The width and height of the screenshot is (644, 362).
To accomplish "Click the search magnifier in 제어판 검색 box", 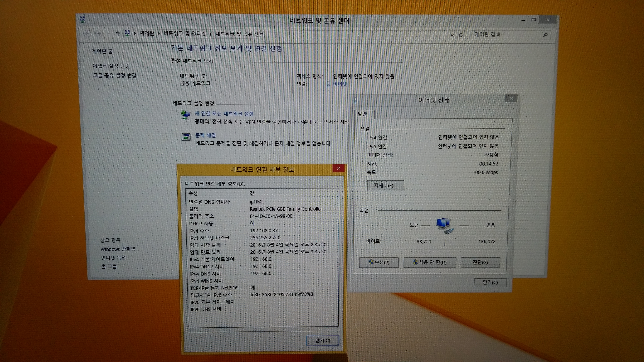I will click(x=545, y=35).
